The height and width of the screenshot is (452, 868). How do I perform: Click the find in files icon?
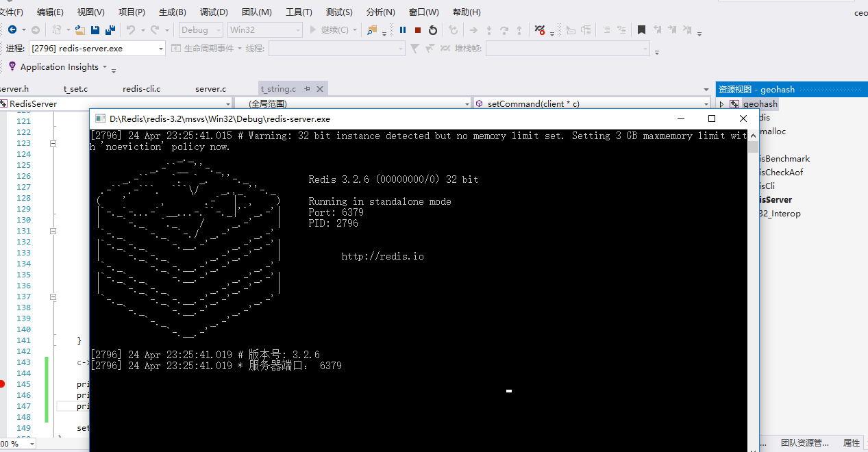pyautogui.click(x=372, y=29)
